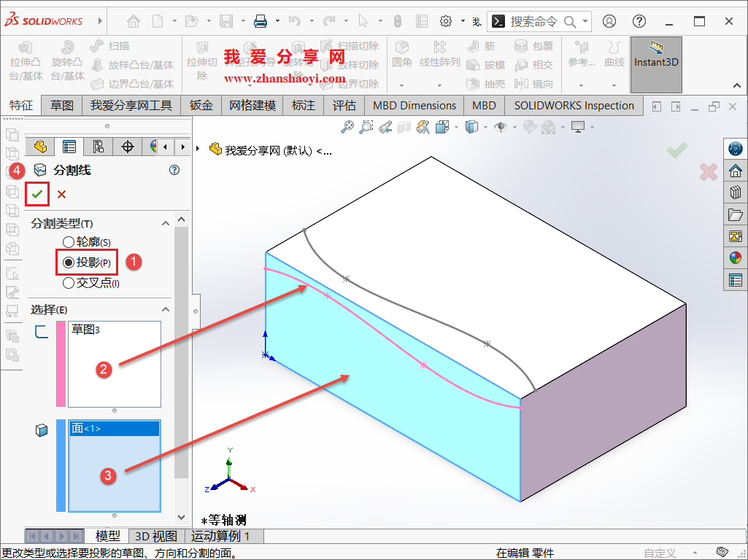Select the 交叉点(I) intersection radio button
Image resolution: width=748 pixels, height=560 pixels.
69,283
